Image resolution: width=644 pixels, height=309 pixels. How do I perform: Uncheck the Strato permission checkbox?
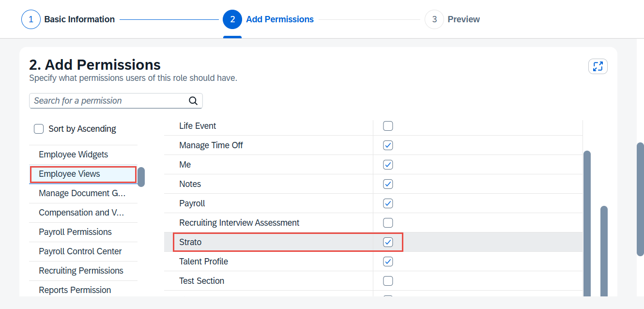point(388,242)
